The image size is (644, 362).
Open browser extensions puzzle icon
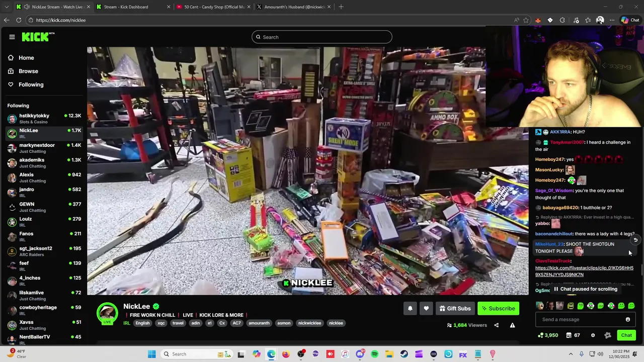562,20
